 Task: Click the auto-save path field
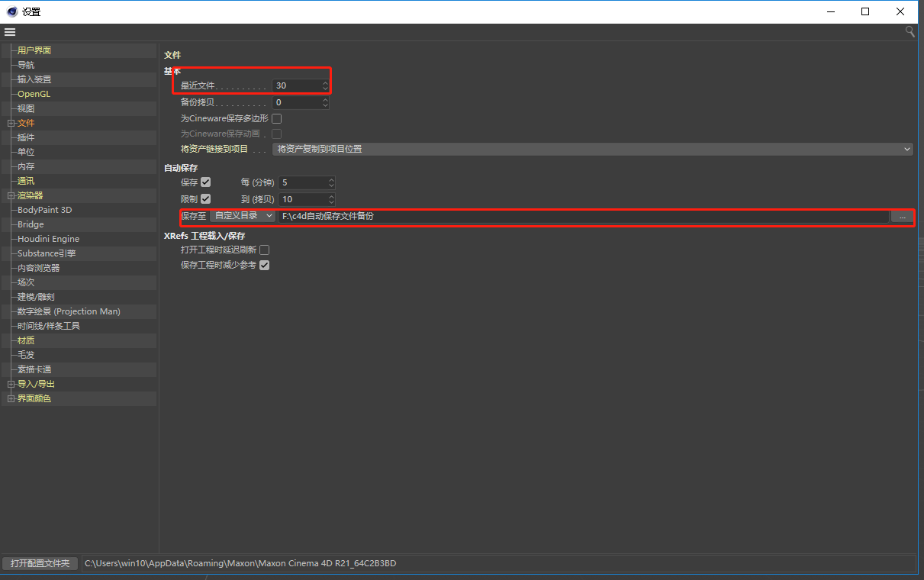click(x=584, y=216)
